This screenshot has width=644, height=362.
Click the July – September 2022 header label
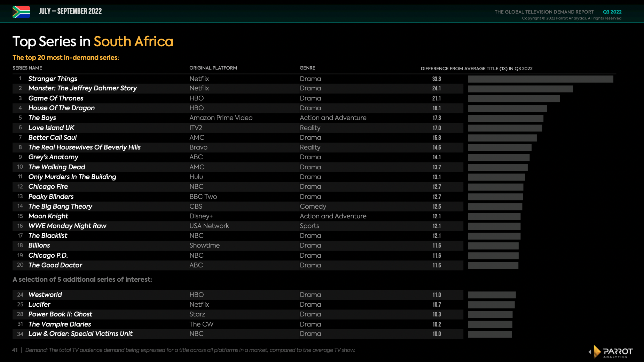pos(70,11)
